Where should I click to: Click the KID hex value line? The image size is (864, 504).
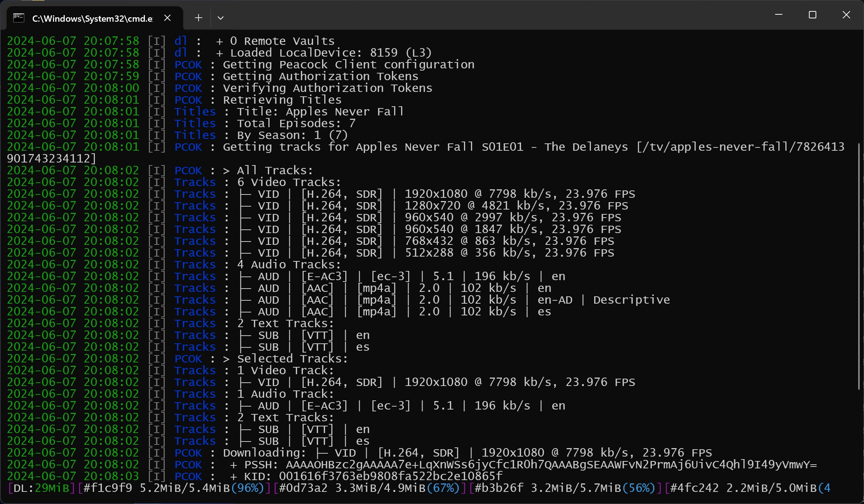[x=390, y=476]
